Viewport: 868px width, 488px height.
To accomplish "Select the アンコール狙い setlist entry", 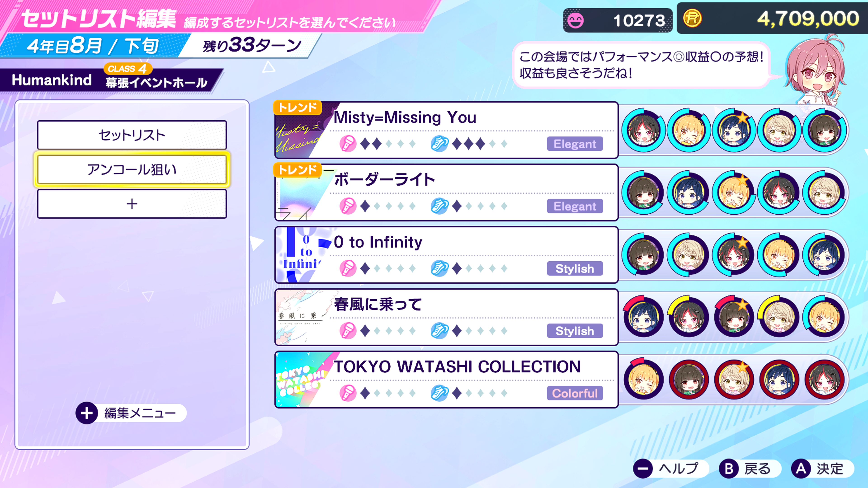I will click(x=132, y=169).
